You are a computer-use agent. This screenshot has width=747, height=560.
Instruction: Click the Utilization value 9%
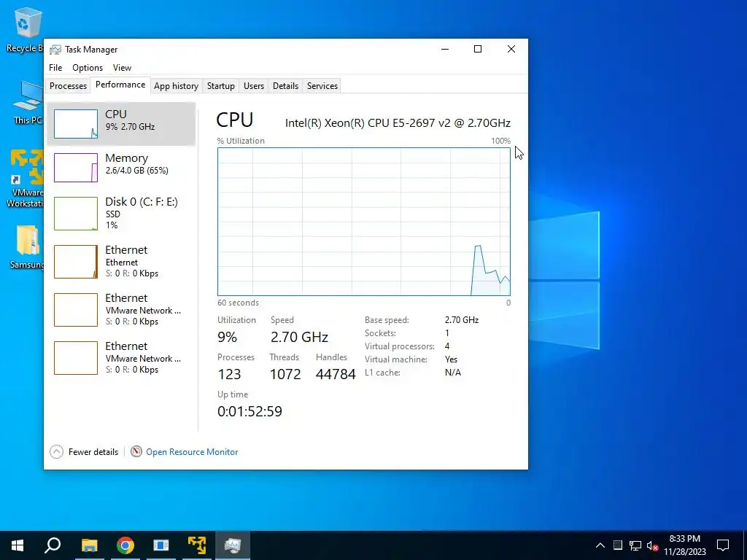[x=228, y=337]
